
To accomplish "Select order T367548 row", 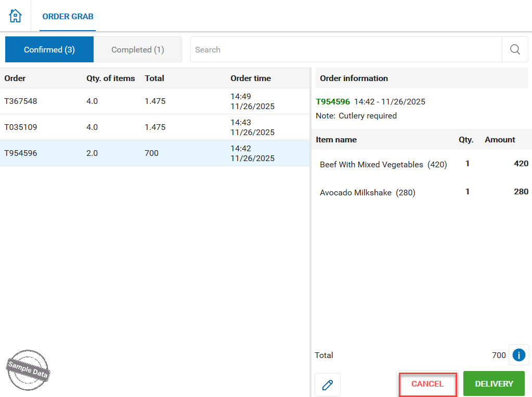I will (155, 101).
